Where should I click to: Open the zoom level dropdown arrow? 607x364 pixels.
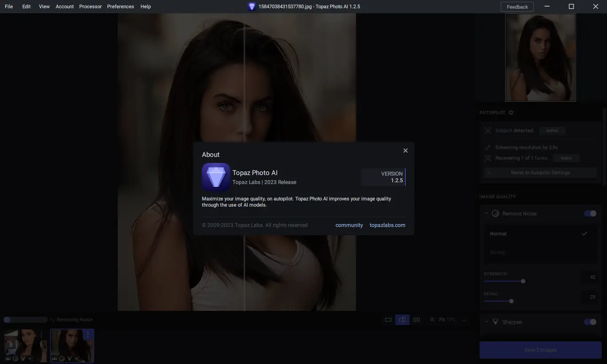(x=464, y=320)
